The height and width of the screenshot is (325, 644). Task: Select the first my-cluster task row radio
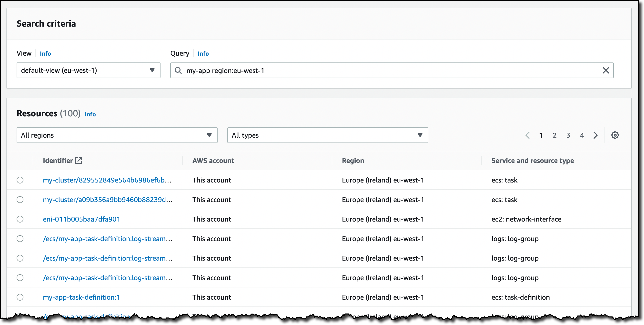[20, 180]
